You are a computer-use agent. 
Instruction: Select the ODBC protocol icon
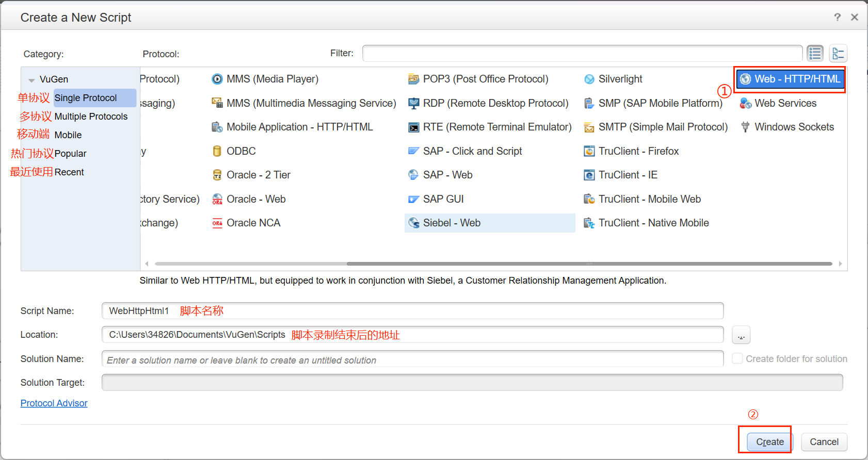tap(217, 151)
